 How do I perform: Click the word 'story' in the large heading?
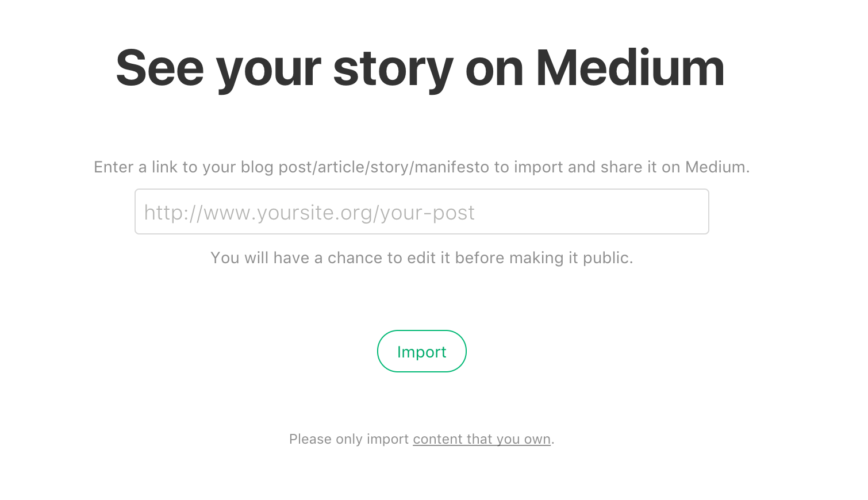coord(393,70)
